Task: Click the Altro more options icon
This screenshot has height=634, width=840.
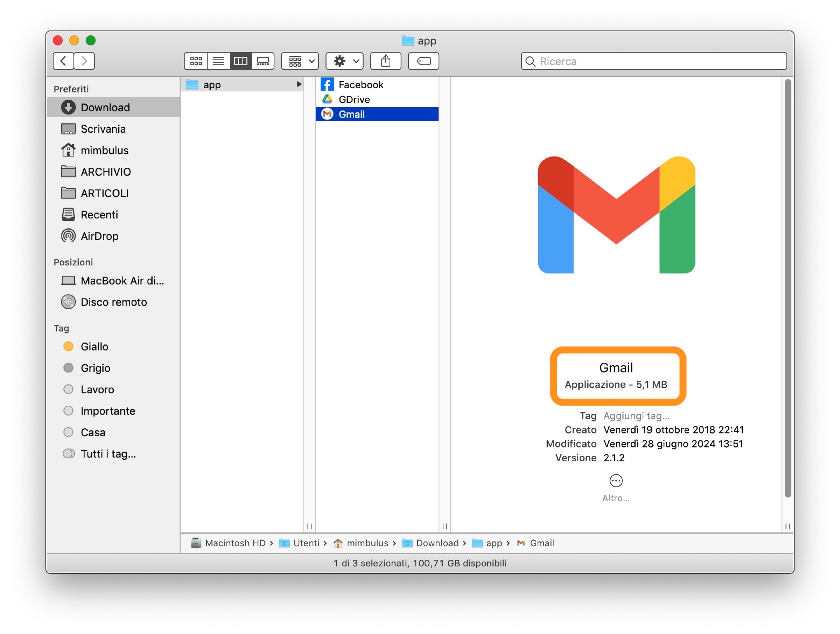Action: tap(616, 481)
